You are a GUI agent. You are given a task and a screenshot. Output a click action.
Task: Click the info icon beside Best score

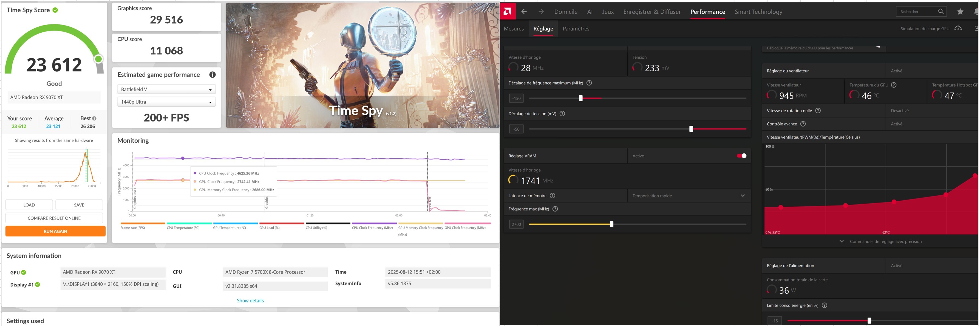pyautogui.click(x=94, y=119)
